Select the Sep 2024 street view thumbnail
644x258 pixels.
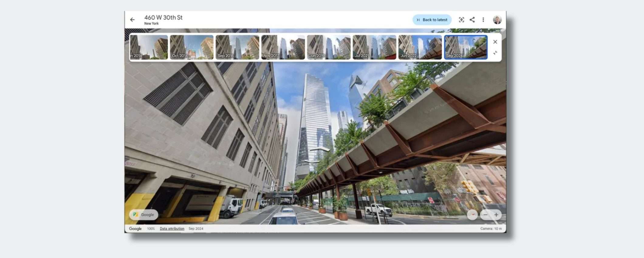[466, 47]
